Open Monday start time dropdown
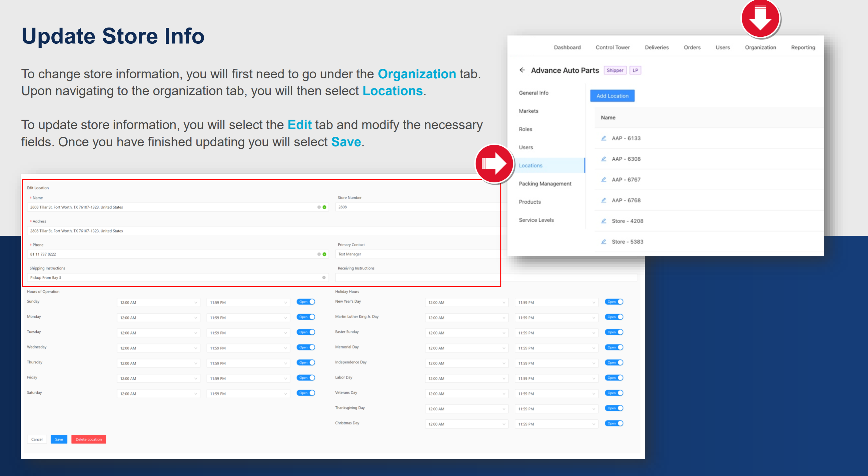Viewport: 868px width, 476px height. tap(158, 318)
